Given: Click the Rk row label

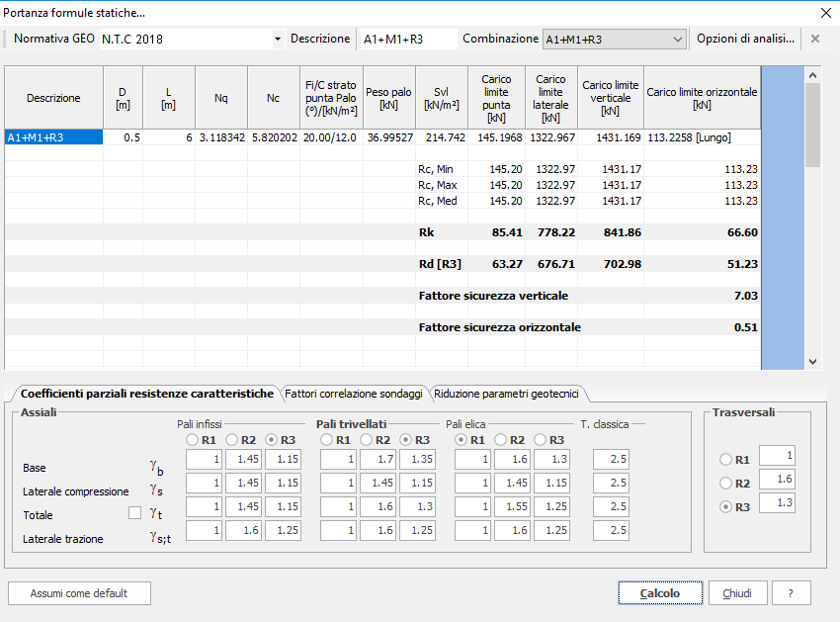Looking at the screenshot, I should coord(427,232).
